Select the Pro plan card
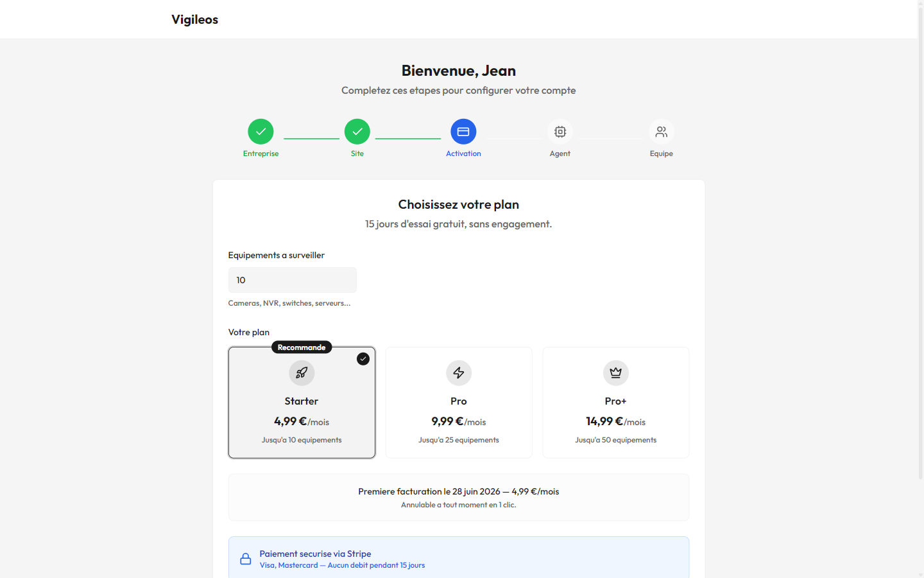Viewport: 924px width, 578px height. [459, 403]
